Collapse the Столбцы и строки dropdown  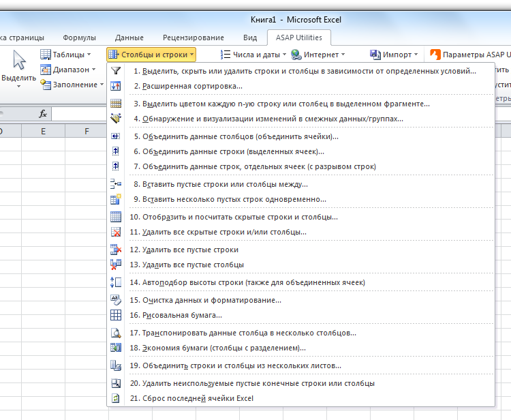pos(151,55)
